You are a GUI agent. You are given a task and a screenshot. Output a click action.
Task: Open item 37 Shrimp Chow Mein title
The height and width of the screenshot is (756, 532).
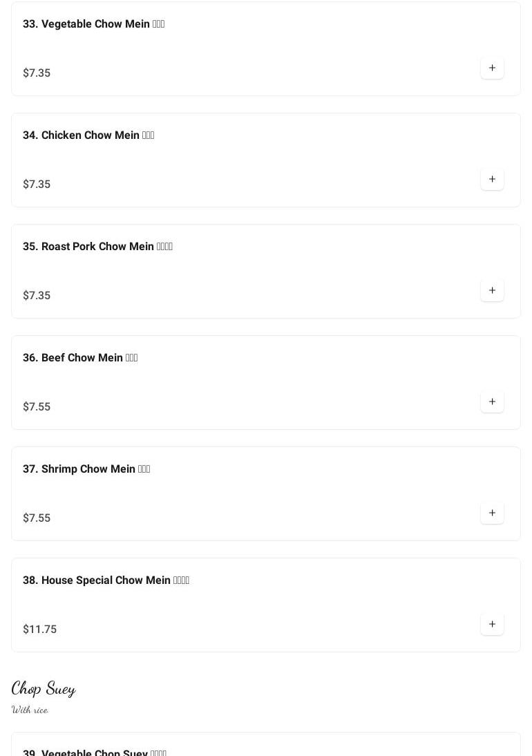[86, 469]
